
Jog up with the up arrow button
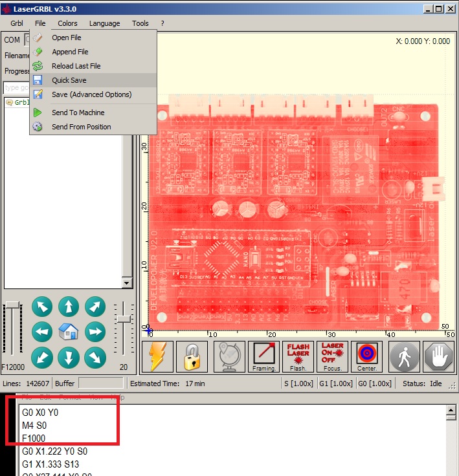(69, 307)
